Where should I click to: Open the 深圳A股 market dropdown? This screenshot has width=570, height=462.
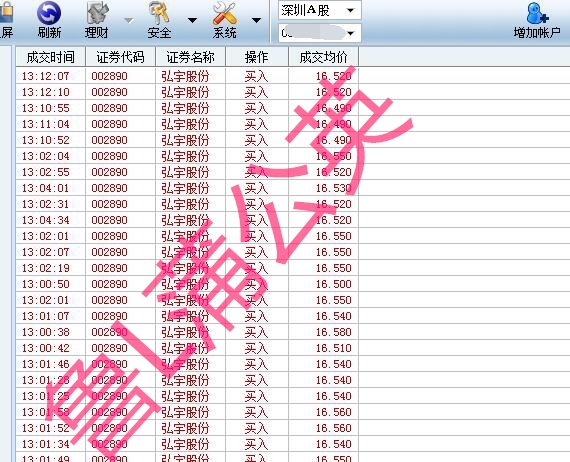tap(320, 10)
